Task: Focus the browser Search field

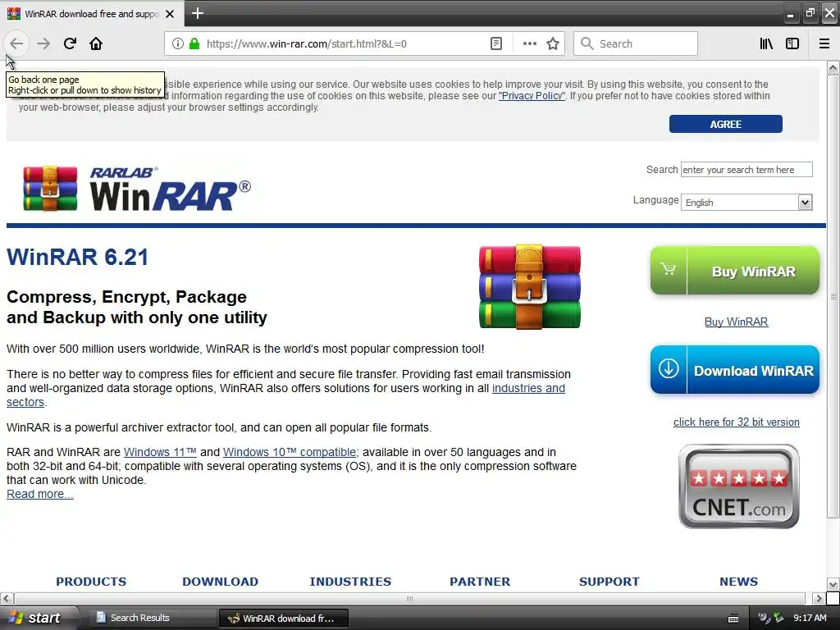Action: 636,43
